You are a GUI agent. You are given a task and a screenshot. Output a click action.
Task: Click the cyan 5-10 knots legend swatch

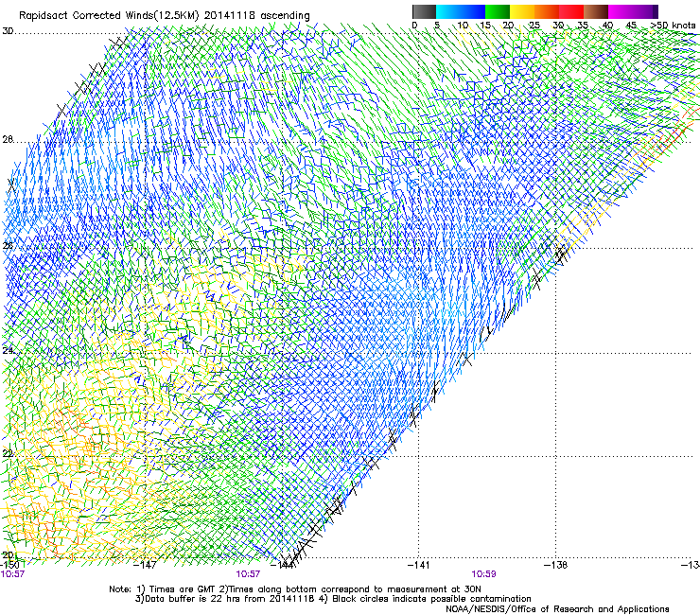point(448,11)
